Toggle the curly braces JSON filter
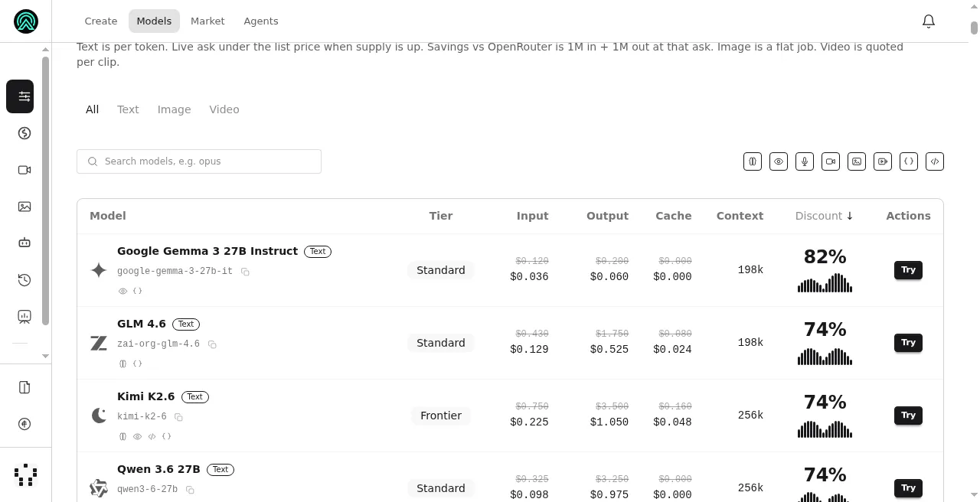 tap(909, 161)
